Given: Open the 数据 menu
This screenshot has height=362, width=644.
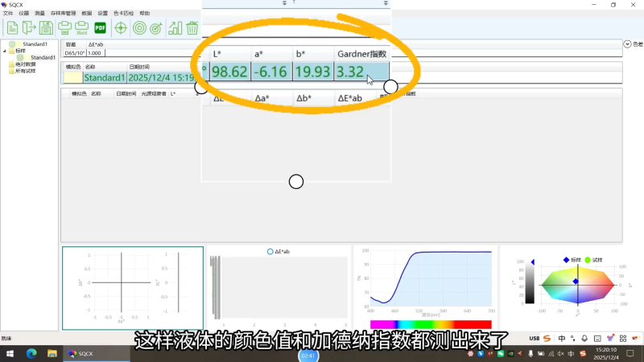Looking at the screenshot, I should click(x=87, y=13).
